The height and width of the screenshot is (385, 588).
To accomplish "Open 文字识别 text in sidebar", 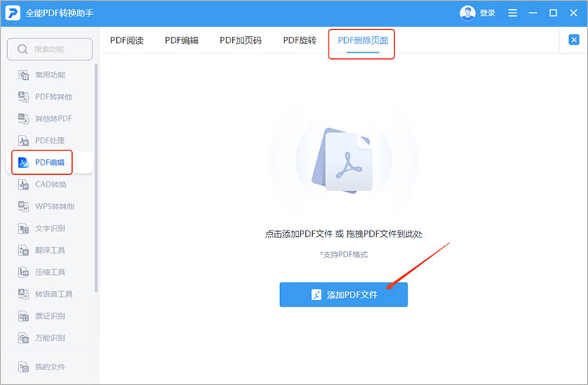I will click(50, 228).
